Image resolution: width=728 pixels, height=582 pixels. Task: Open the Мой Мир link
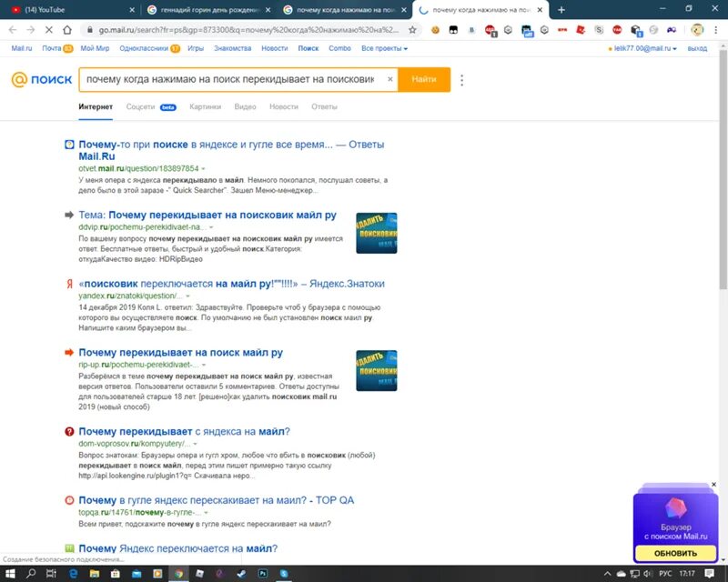tap(95, 48)
